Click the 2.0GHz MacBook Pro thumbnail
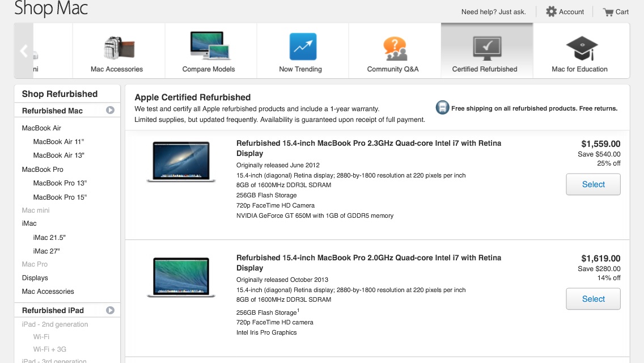This screenshot has width=644, height=363. tap(181, 277)
